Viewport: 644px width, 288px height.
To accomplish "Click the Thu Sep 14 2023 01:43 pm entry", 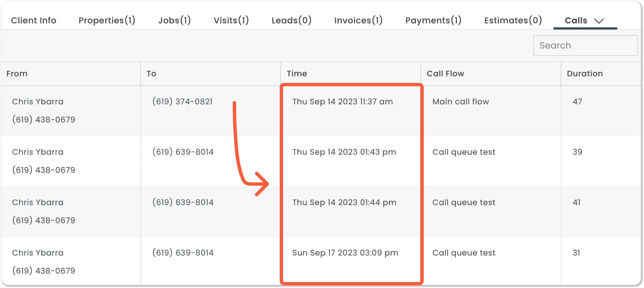I will pos(344,152).
